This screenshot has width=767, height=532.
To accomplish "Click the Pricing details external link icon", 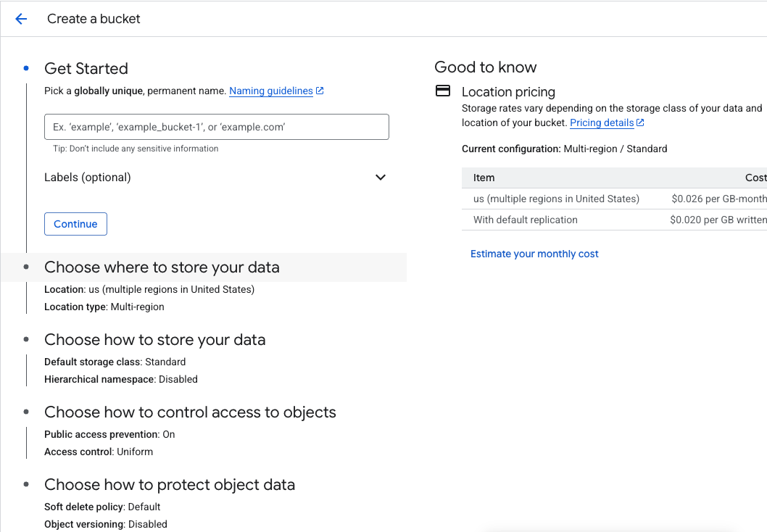I will tap(640, 122).
